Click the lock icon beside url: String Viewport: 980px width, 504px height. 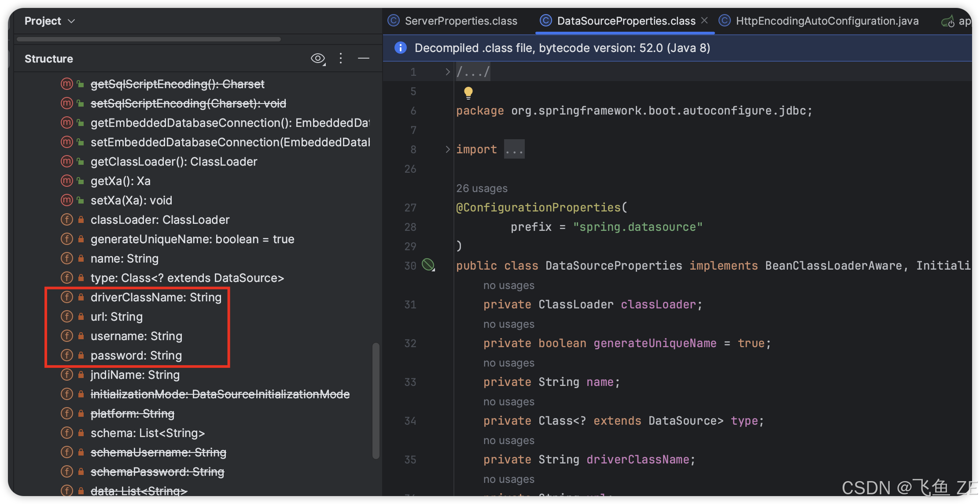[81, 316]
